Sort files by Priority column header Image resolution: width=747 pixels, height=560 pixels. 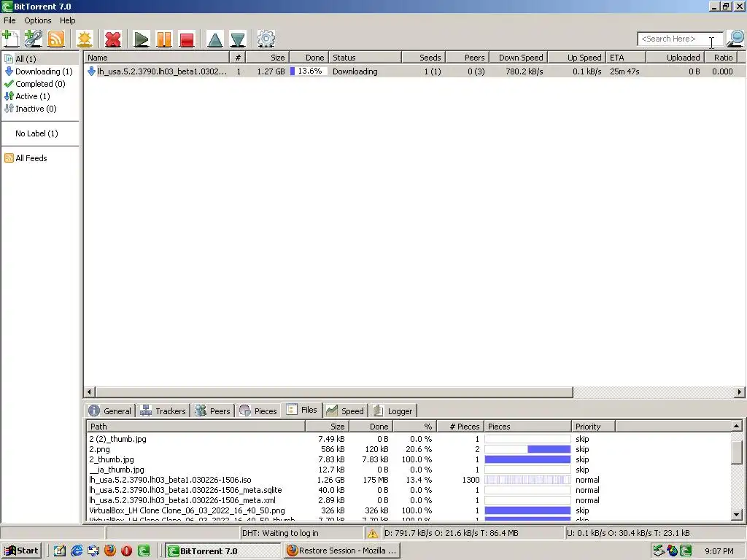coord(593,427)
